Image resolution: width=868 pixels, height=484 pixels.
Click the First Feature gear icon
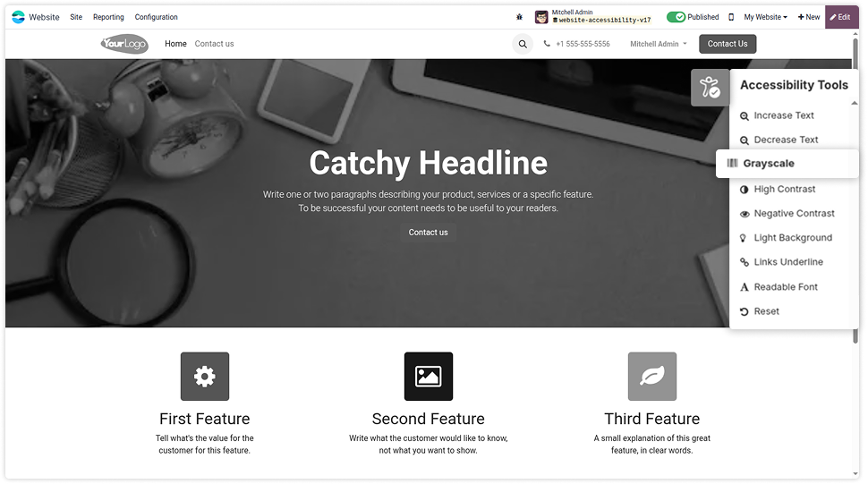click(205, 376)
